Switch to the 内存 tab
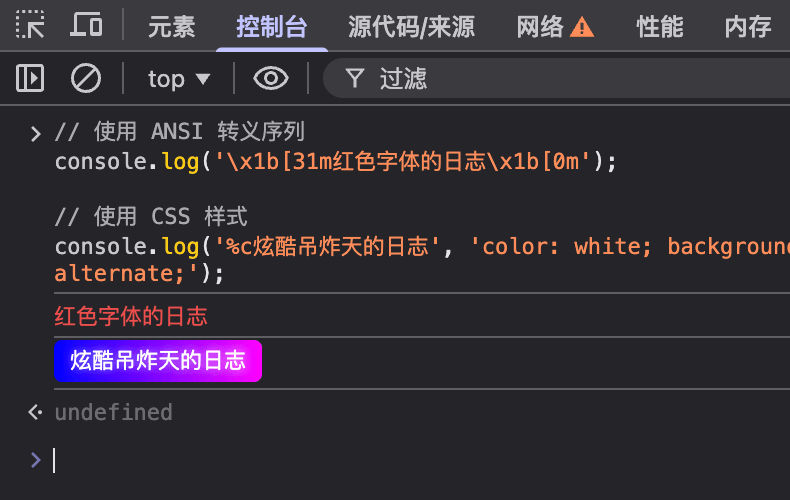 (748, 26)
